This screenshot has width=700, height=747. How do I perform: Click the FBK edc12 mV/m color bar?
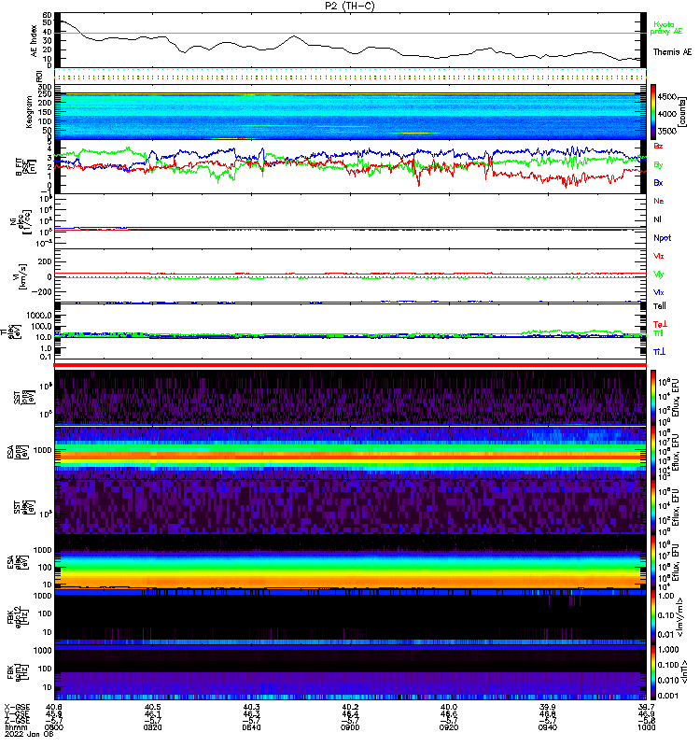653,616
